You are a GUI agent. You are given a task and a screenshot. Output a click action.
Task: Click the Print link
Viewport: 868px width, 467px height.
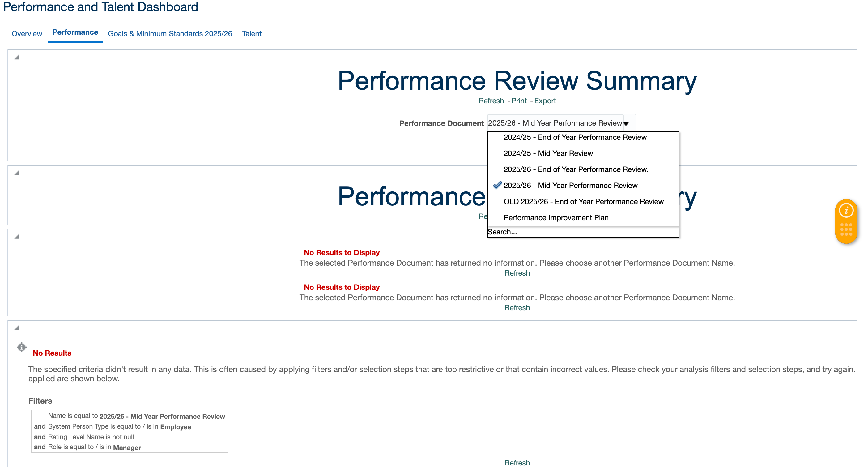(x=519, y=101)
